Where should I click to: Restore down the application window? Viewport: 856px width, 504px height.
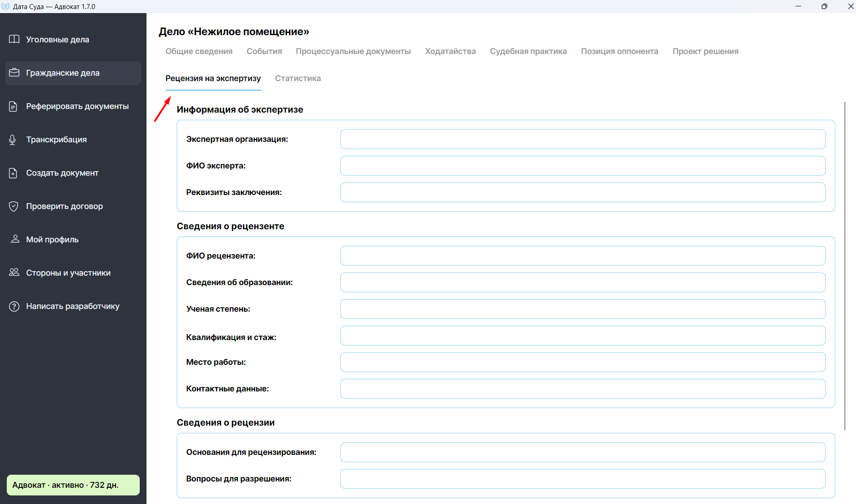coord(824,6)
